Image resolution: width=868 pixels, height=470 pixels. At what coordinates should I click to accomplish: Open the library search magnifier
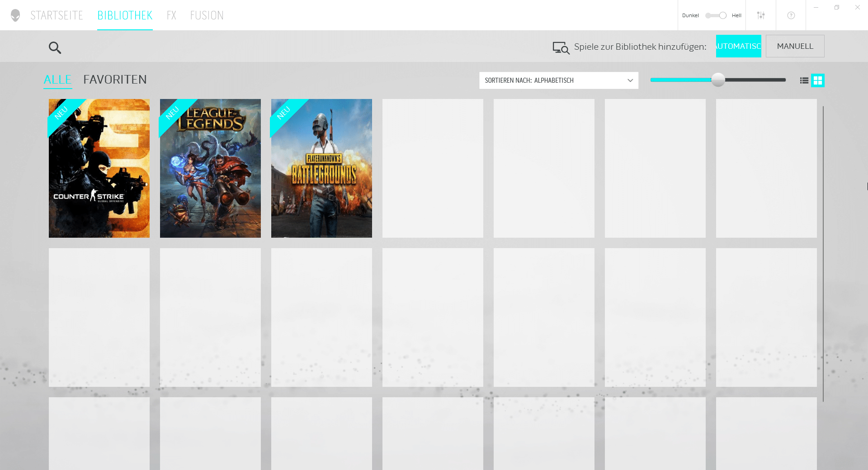coord(55,47)
